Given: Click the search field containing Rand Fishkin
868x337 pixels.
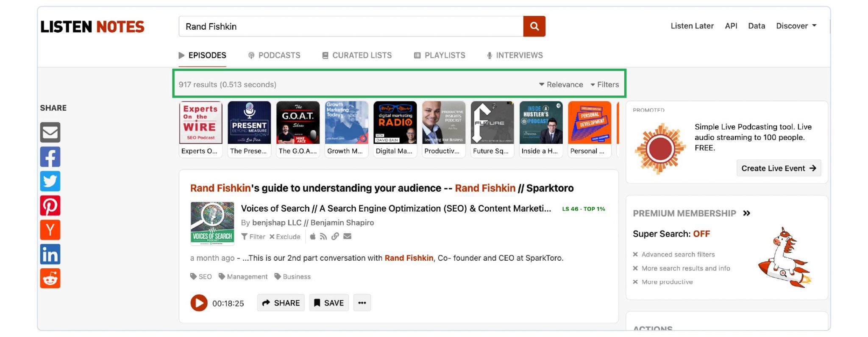Looking at the screenshot, I should click(351, 26).
